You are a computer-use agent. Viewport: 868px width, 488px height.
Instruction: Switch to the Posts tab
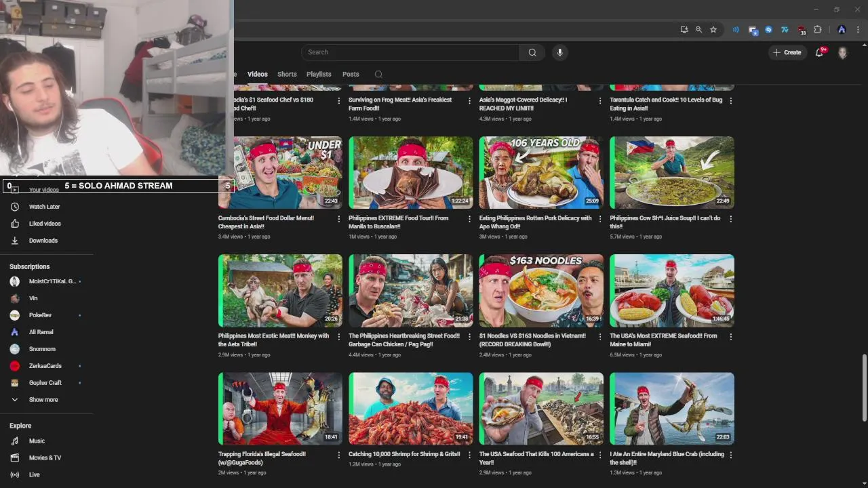point(351,74)
